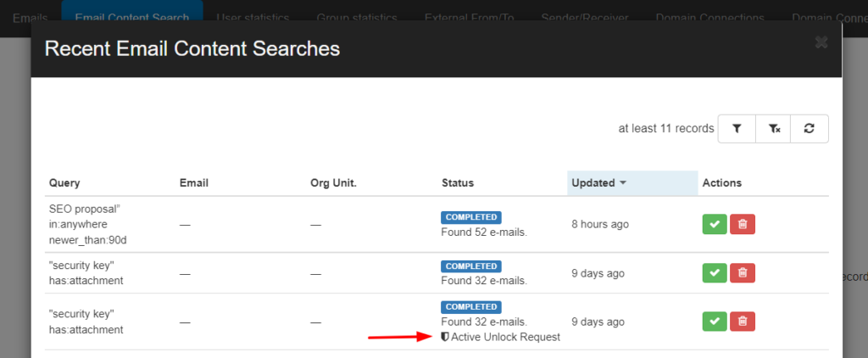Open the External From/To tab
This screenshot has height=358, width=868.
[470, 18]
